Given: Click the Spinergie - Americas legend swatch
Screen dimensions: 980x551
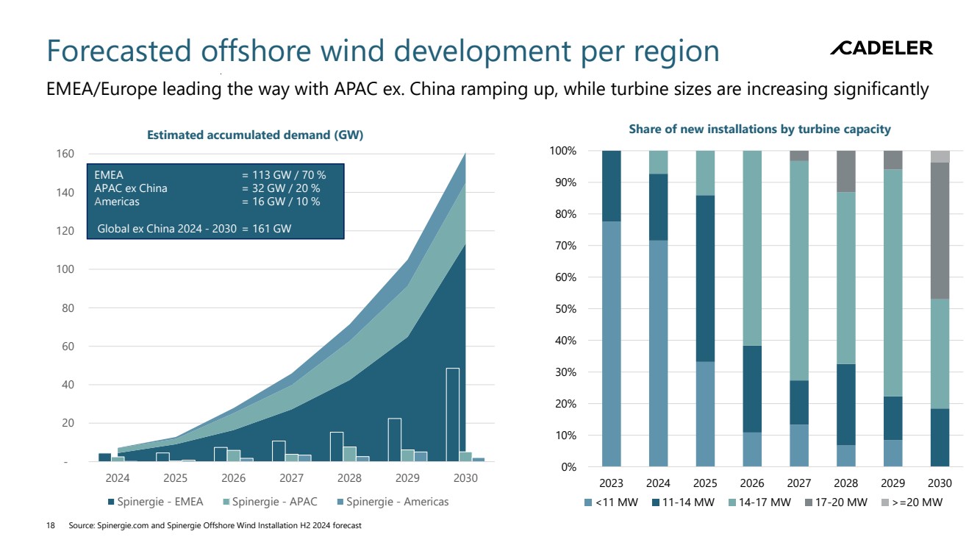Looking at the screenshot, I should pos(339,502).
